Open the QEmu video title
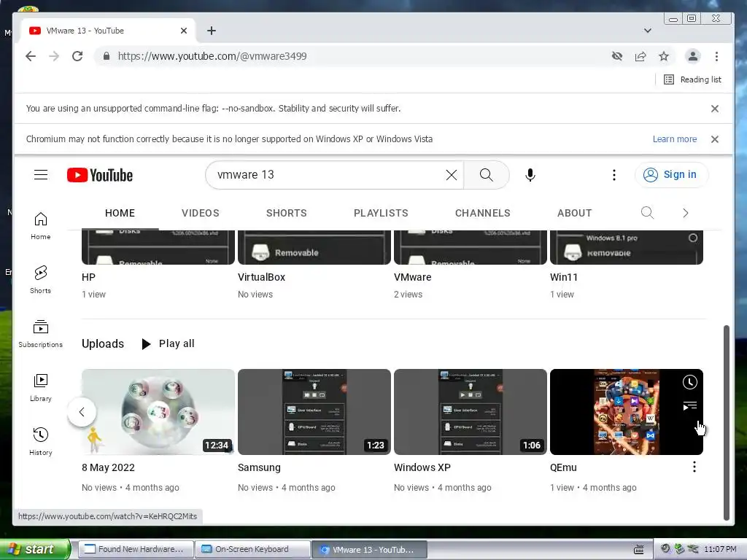The width and height of the screenshot is (747, 560). coord(563,467)
